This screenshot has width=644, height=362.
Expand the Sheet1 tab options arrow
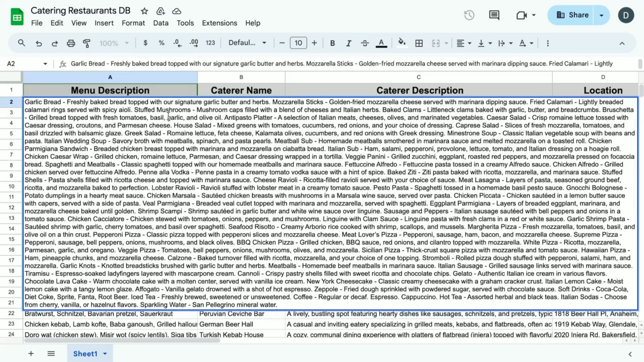coord(105,354)
